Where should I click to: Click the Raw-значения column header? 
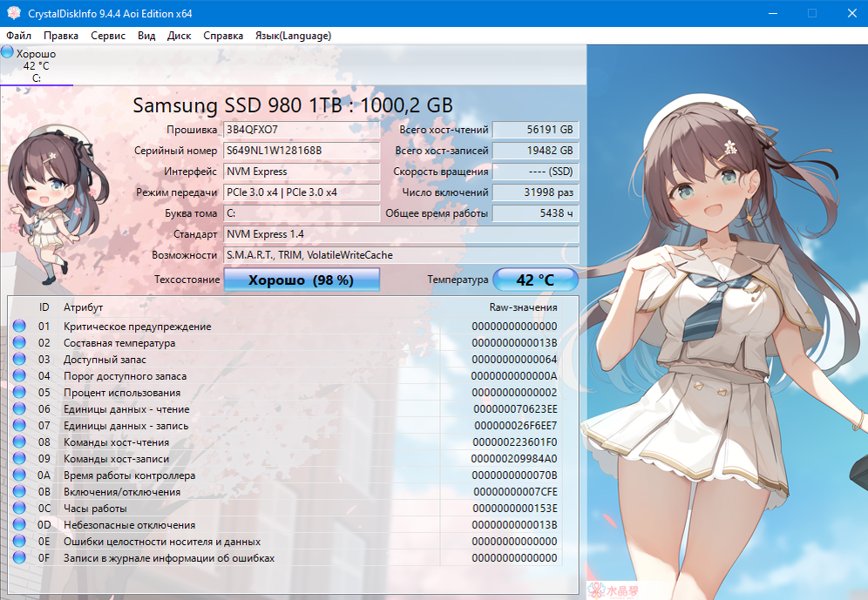[x=523, y=307]
